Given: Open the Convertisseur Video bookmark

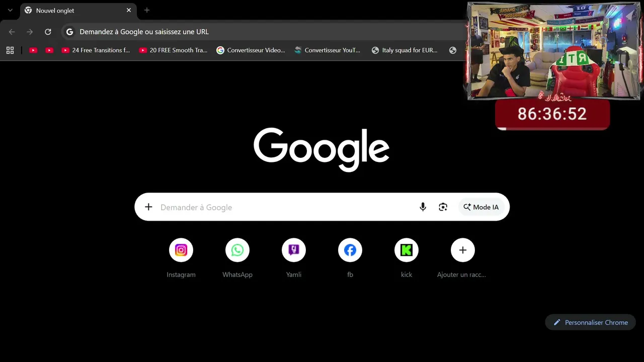Looking at the screenshot, I should [x=251, y=50].
